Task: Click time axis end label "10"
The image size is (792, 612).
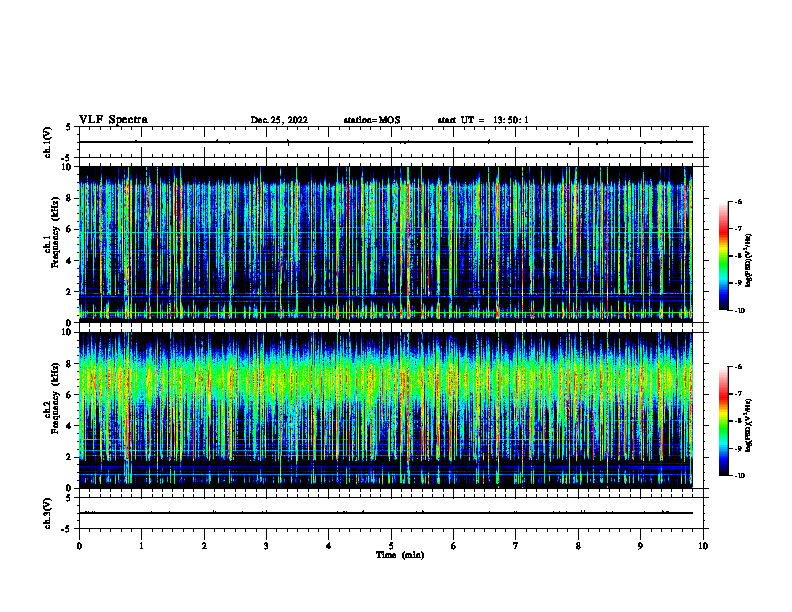Action: (703, 546)
